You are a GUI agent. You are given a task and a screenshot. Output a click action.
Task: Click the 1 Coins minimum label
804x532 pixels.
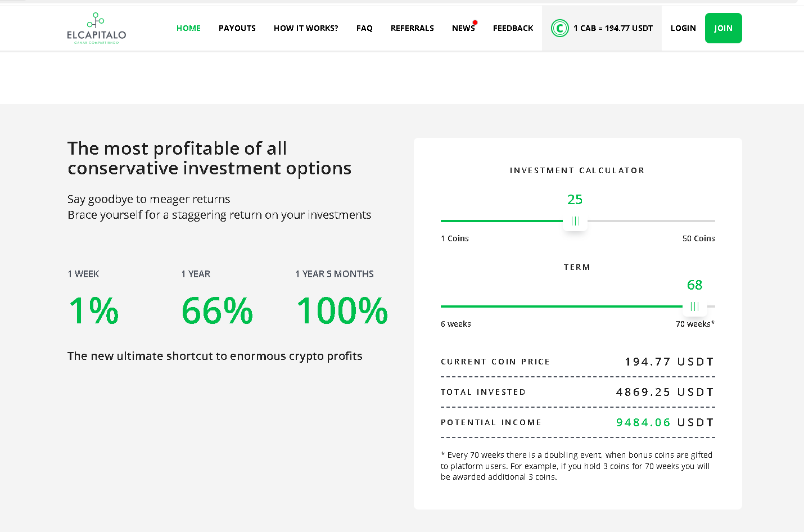point(455,238)
